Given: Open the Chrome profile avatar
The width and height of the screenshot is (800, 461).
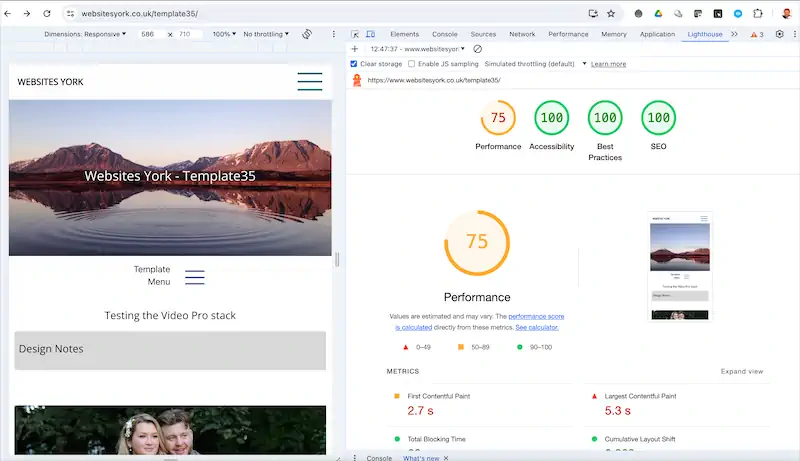Looking at the screenshot, I should pyautogui.click(x=786, y=14).
